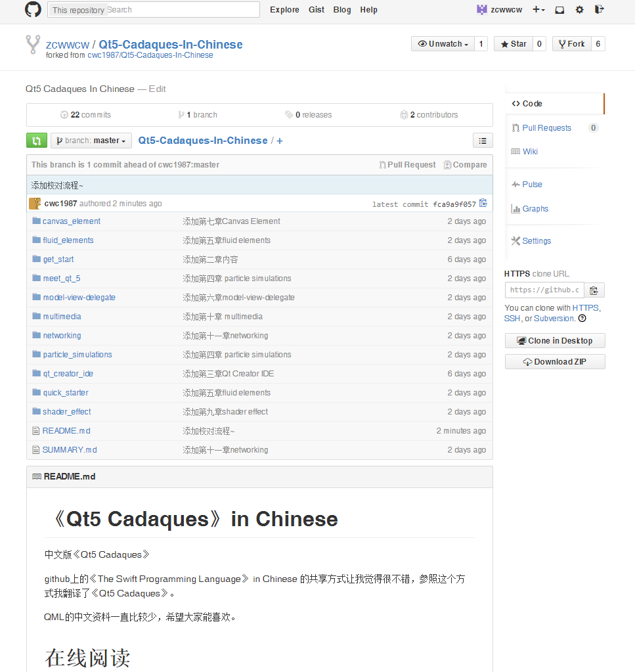Toggle the file list view icon button
Viewport: 635px width, 672px height.
[x=483, y=141]
